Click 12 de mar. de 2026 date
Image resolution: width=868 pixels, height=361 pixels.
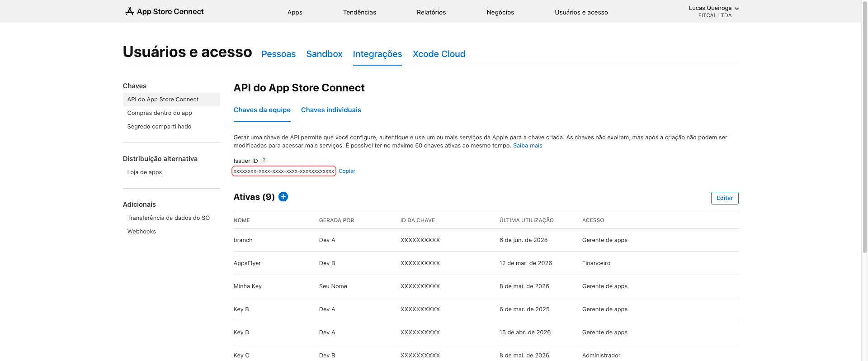tap(526, 263)
